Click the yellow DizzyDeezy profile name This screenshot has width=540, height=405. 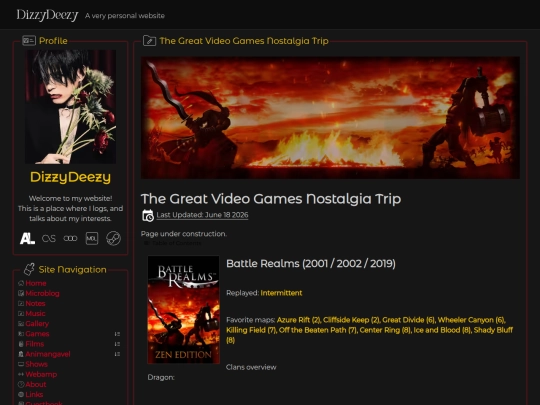click(x=70, y=177)
